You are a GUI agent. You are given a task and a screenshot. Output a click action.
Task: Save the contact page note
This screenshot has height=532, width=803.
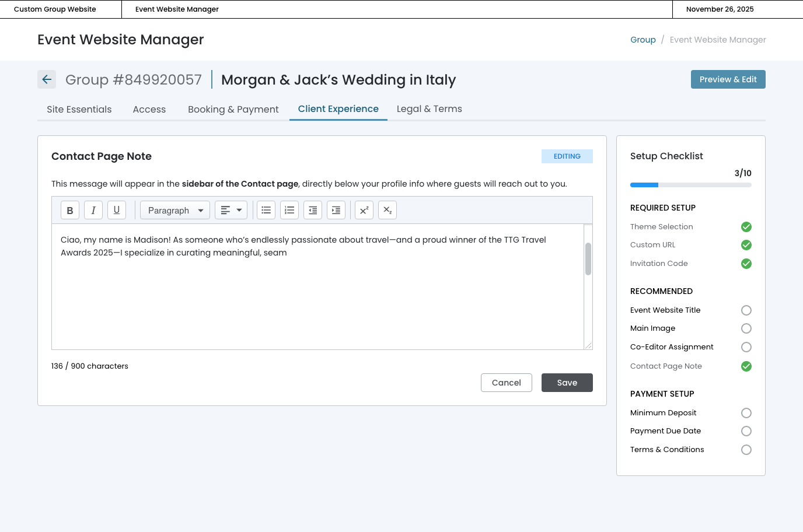tap(567, 383)
